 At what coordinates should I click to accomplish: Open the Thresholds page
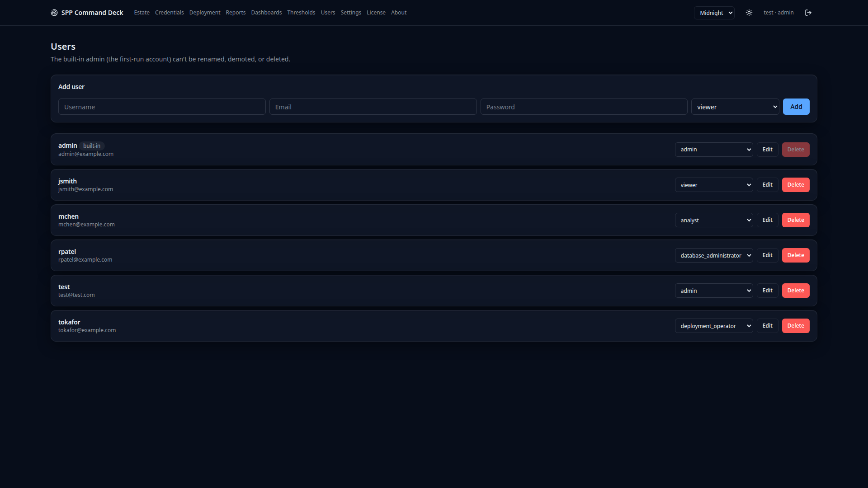click(x=301, y=13)
